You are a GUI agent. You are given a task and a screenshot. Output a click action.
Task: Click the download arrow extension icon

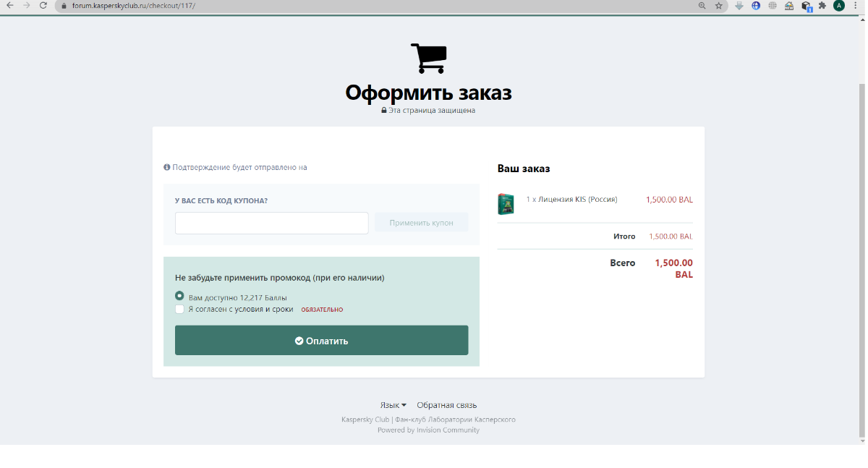[x=739, y=5]
